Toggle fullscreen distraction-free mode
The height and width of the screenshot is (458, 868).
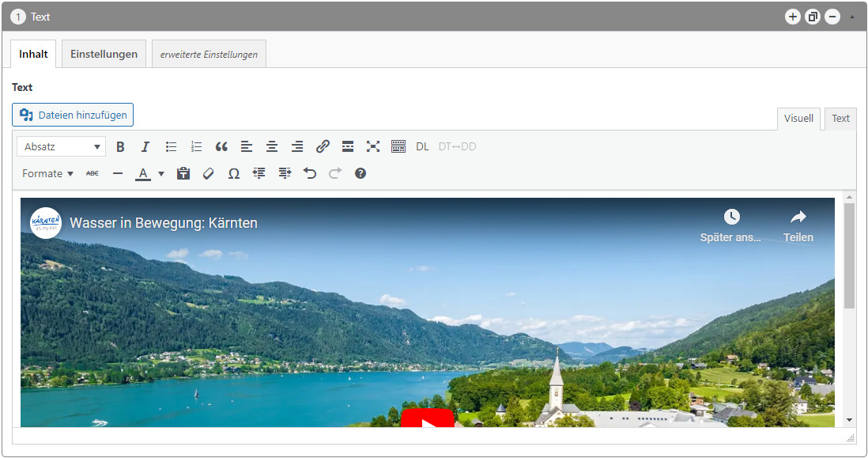373,146
